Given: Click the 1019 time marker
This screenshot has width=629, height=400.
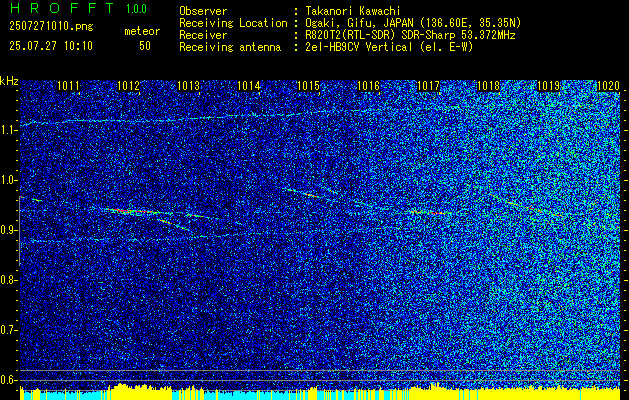Looking at the screenshot, I should (548, 85).
